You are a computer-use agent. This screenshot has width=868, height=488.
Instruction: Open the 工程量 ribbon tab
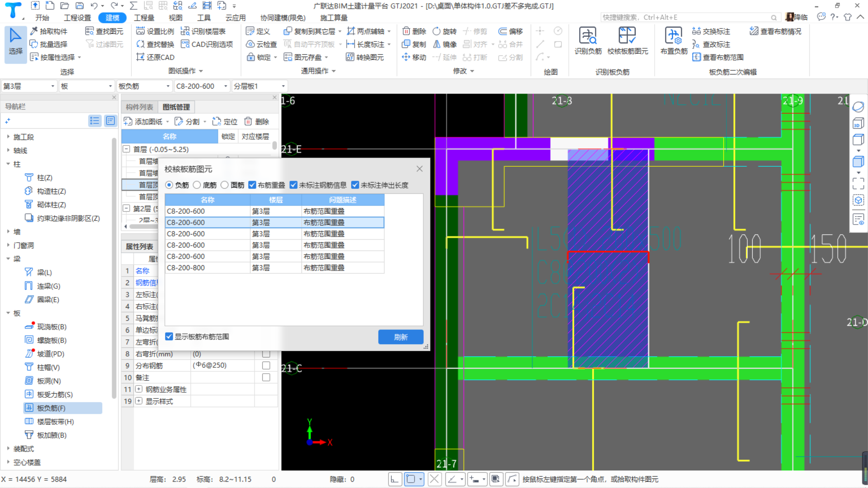(x=144, y=18)
